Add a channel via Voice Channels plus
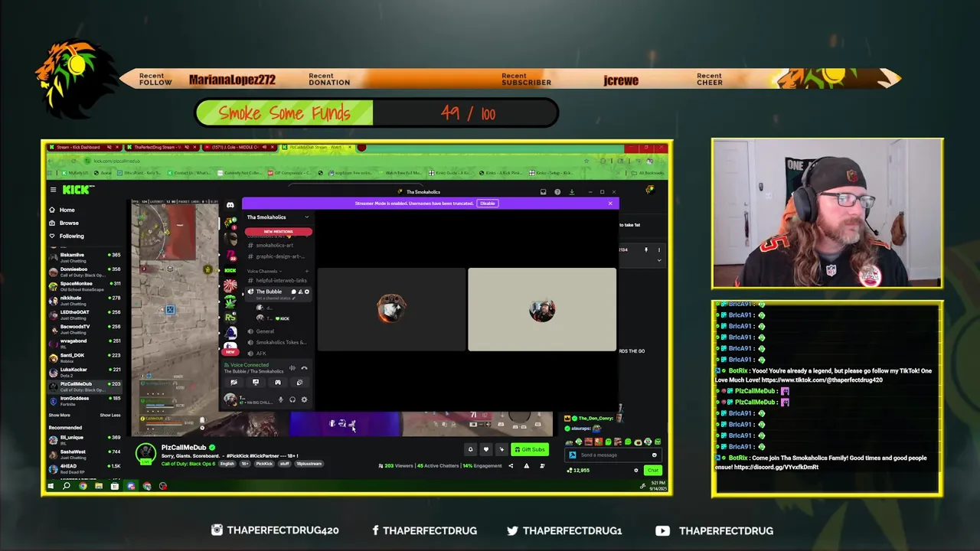Image resolution: width=980 pixels, height=551 pixels. [x=307, y=271]
